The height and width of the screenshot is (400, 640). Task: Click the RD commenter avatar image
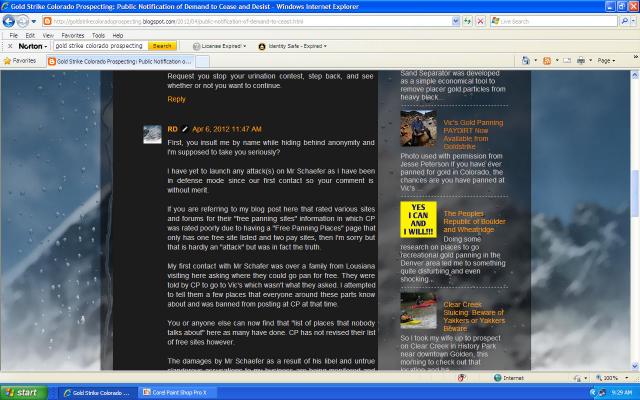152,134
